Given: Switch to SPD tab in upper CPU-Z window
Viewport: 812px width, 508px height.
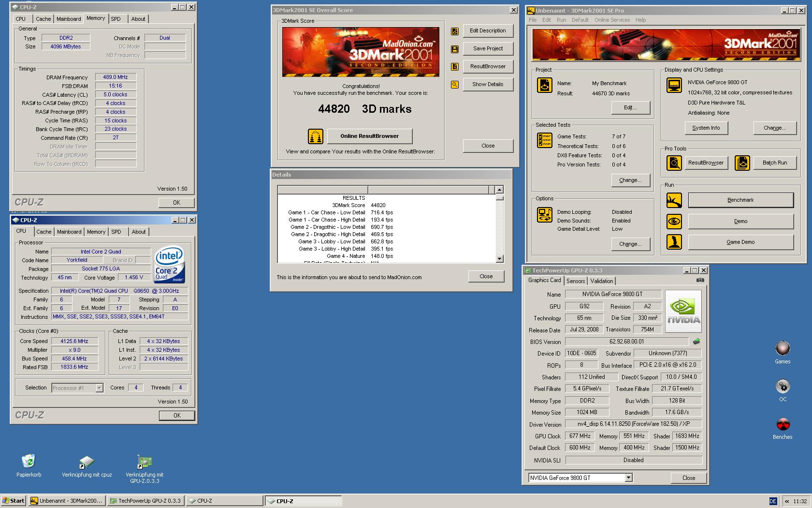Looking at the screenshot, I should tap(116, 19).
